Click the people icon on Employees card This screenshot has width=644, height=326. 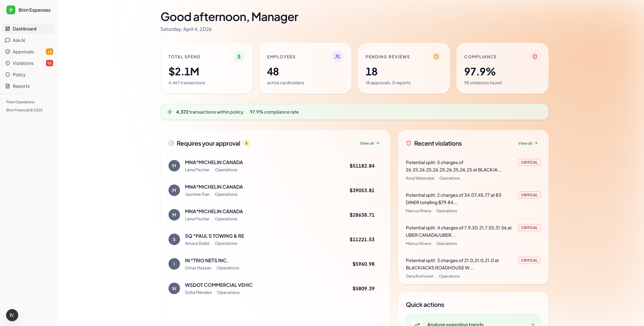(337, 57)
